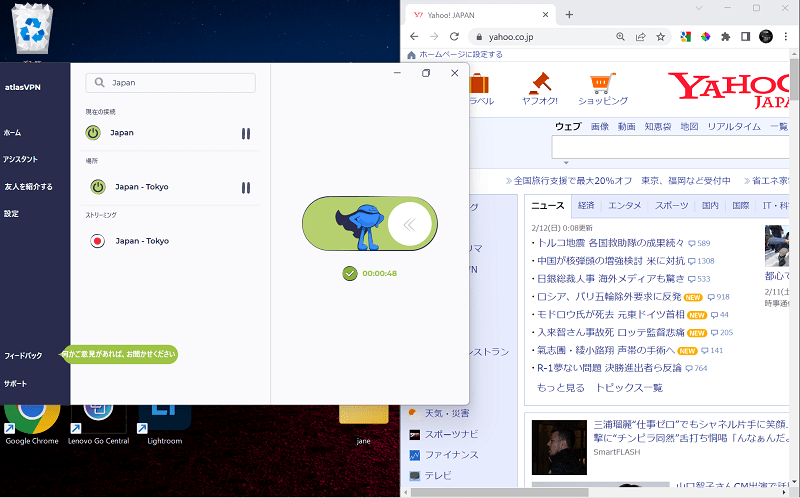This screenshot has height=498, width=800.
Task: Open the スポーツ news tab
Action: (x=671, y=205)
